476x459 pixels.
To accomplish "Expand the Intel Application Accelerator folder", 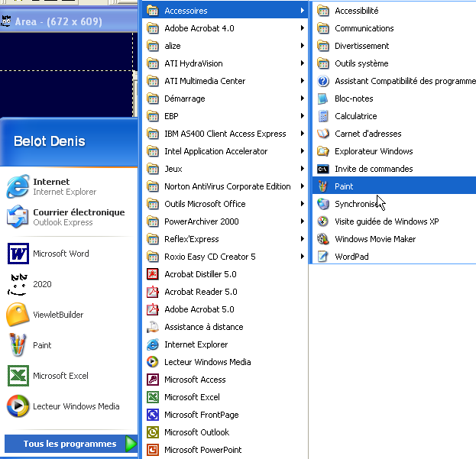I will click(225, 151).
